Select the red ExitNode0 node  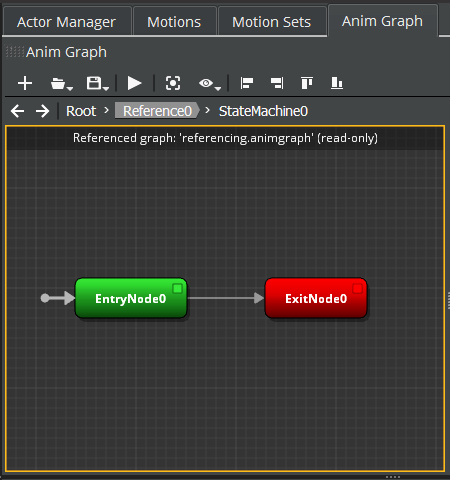coord(316,298)
